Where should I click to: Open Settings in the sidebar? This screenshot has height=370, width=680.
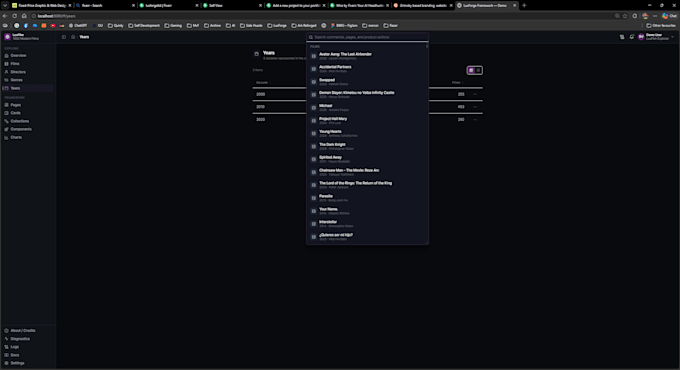tap(28, 363)
